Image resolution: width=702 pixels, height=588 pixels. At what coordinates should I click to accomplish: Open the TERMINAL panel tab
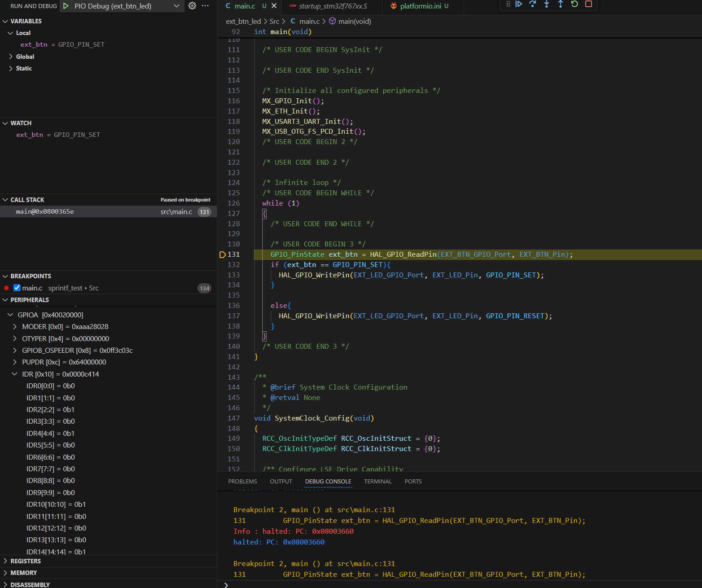(x=378, y=481)
